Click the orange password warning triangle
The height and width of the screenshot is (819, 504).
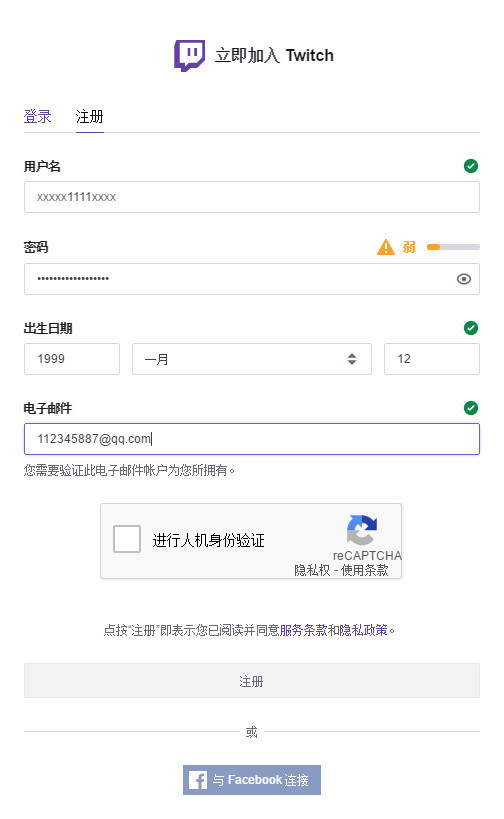point(385,247)
